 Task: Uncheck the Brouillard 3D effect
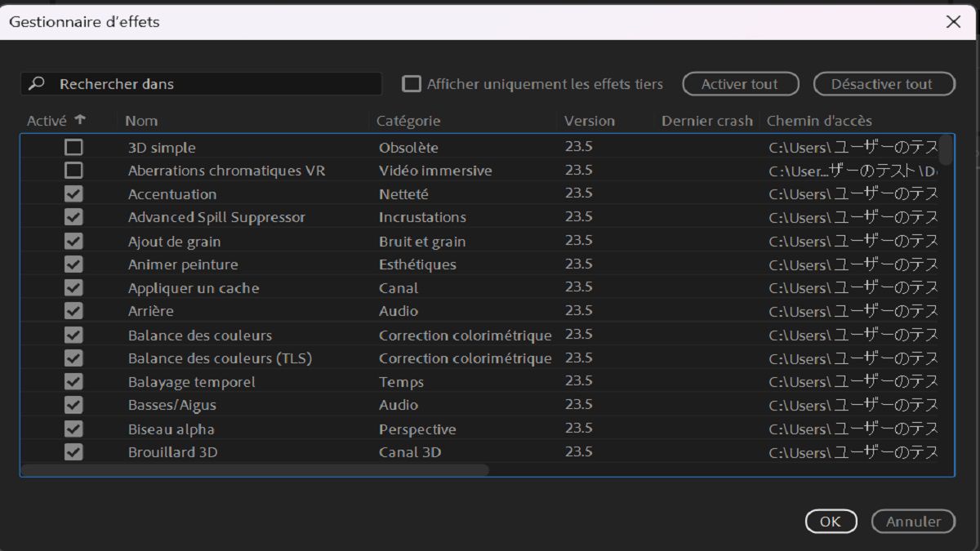[x=74, y=452]
